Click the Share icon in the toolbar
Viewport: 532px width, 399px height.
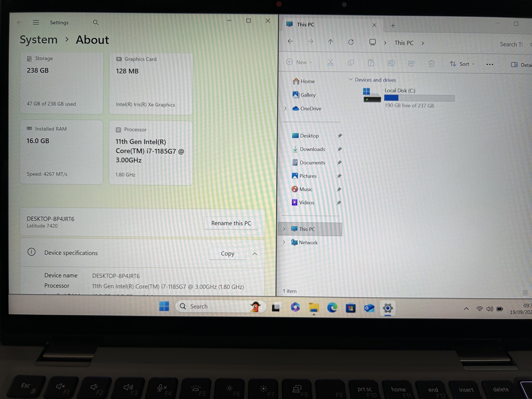[x=411, y=63]
